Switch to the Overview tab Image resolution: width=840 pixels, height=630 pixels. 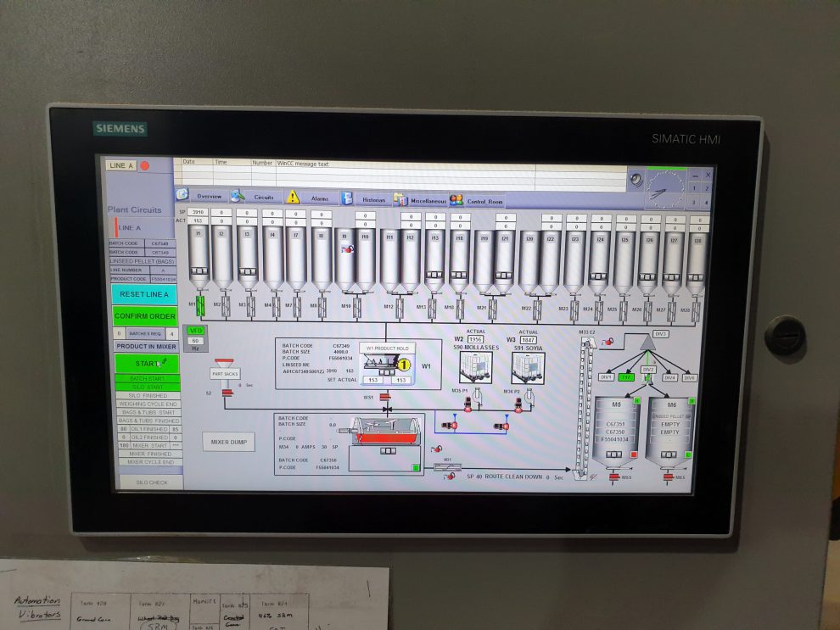click(x=209, y=197)
